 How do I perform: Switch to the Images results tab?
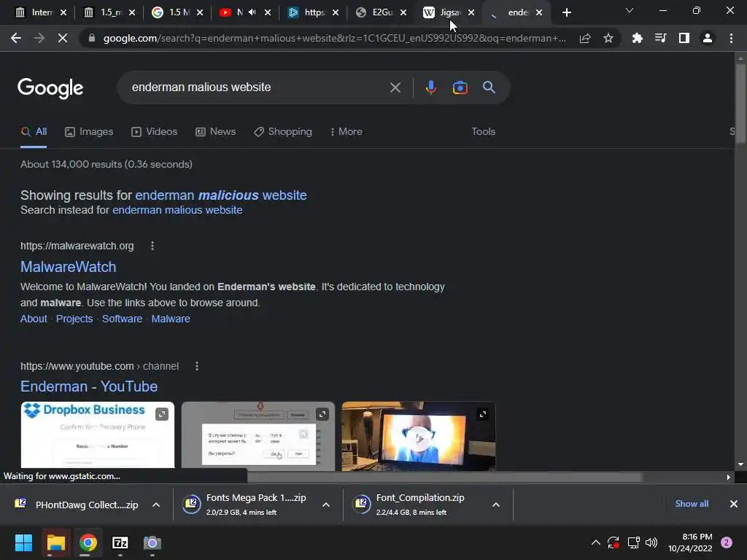[x=89, y=132]
